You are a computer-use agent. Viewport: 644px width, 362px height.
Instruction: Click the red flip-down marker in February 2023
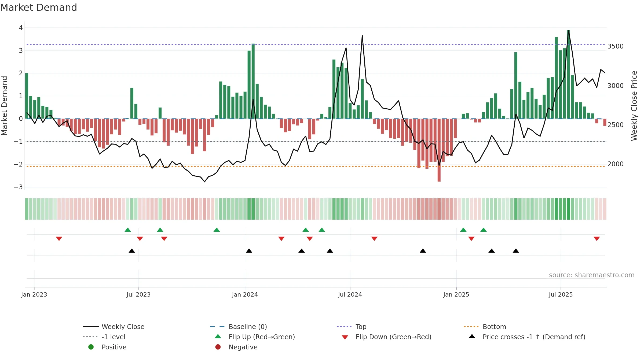coord(59,239)
